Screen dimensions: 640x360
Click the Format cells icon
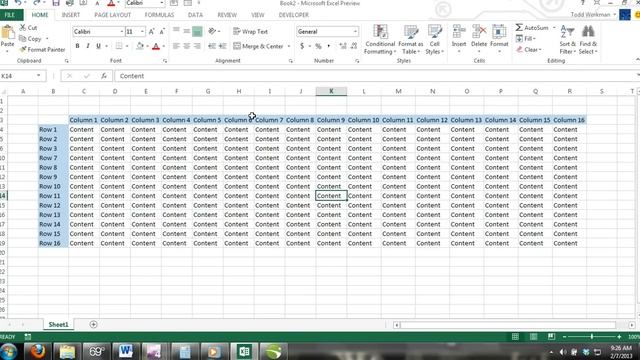pos(499,32)
